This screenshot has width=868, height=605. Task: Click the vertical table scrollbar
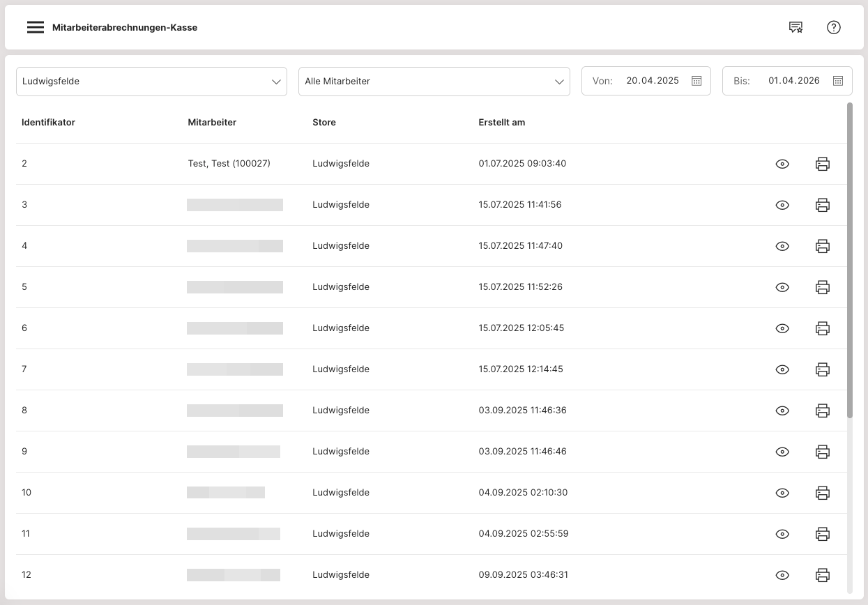click(x=850, y=261)
